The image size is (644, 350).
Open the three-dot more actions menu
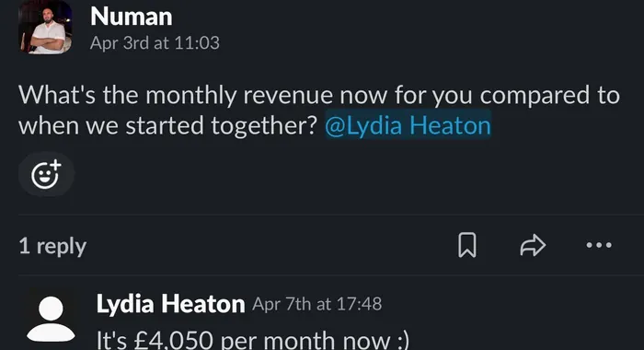coord(599,245)
